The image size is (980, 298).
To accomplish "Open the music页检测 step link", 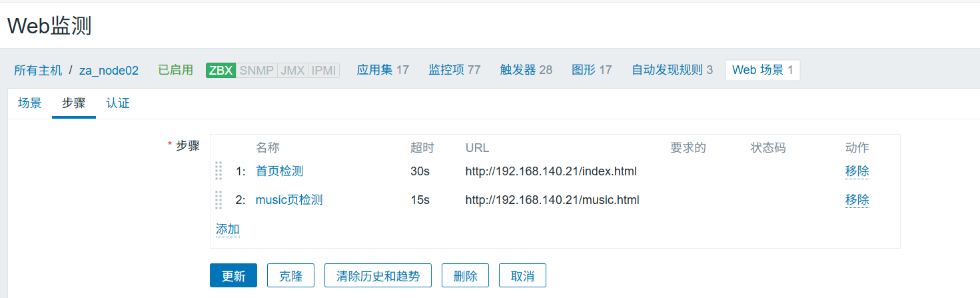I will [289, 200].
